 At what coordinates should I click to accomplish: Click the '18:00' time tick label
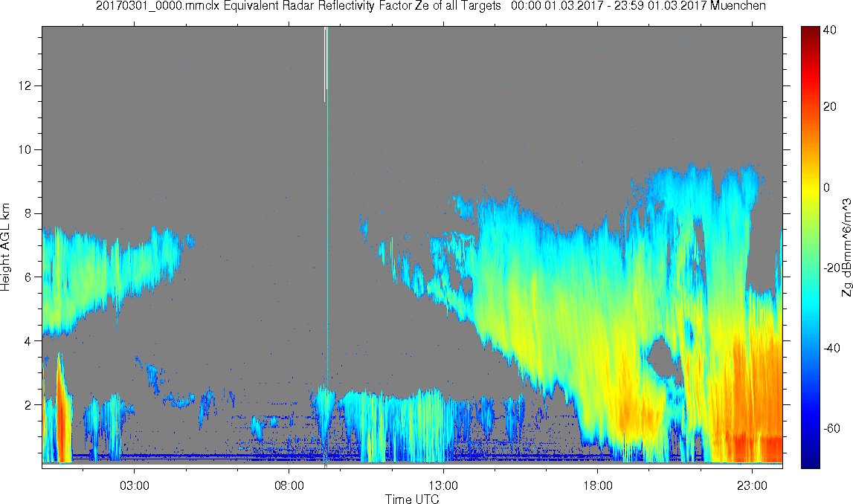598,485
